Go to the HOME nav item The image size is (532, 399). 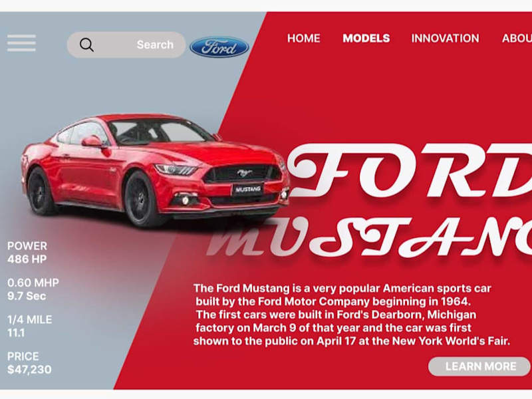pos(304,39)
